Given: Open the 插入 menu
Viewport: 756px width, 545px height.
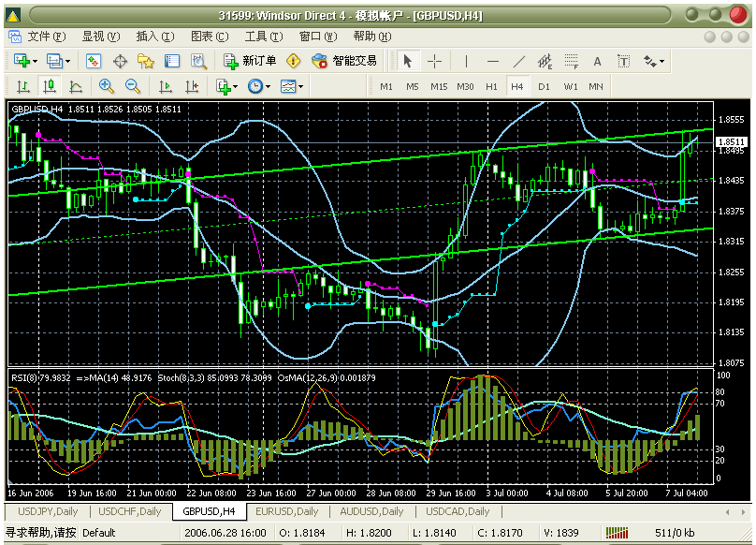Looking at the screenshot, I should 154,37.
